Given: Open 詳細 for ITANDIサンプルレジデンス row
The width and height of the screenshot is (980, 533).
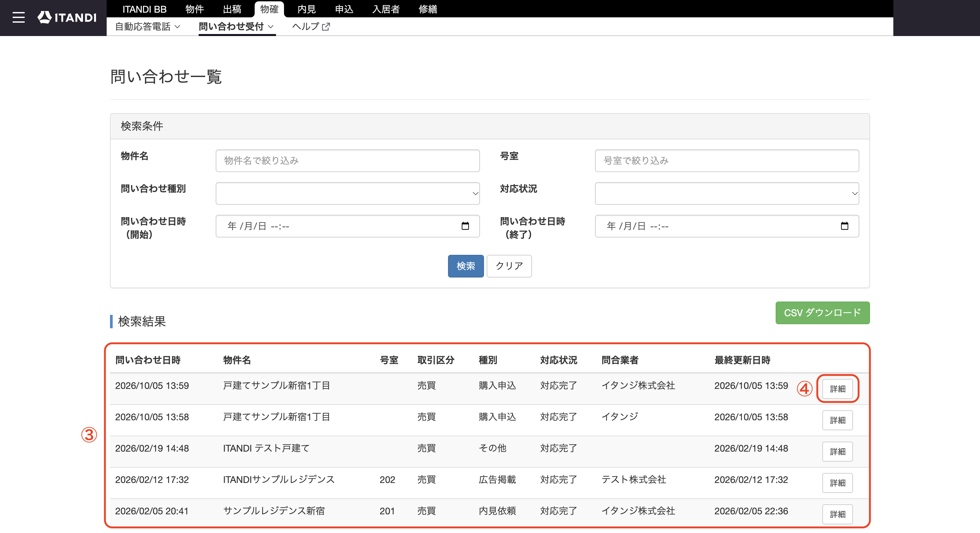Looking at the screenshot, I should [837, 483].
